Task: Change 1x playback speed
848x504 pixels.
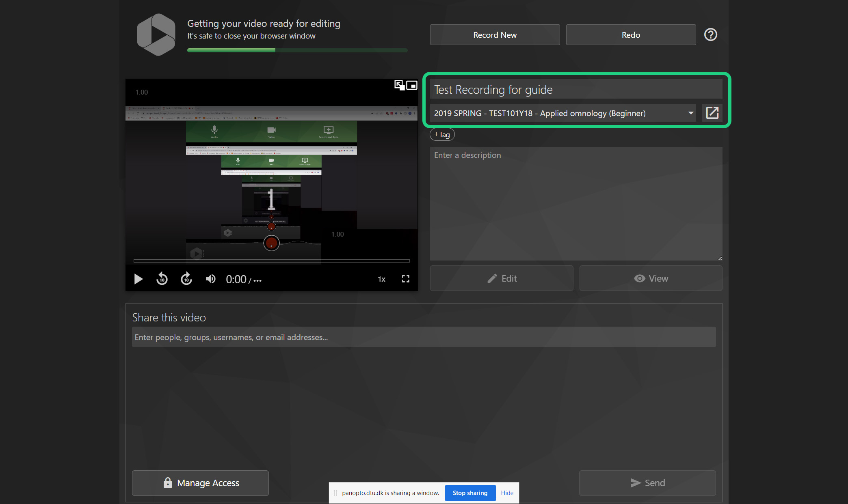Action: pos(381,279)
